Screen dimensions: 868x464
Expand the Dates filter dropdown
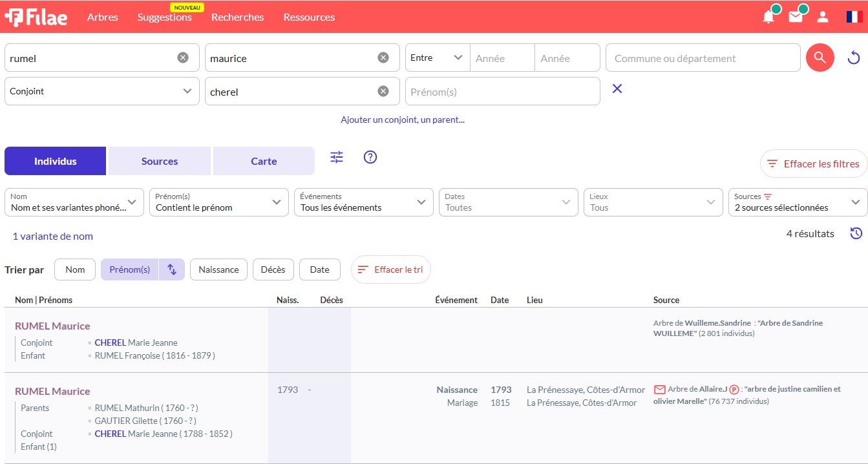(509, 202)
